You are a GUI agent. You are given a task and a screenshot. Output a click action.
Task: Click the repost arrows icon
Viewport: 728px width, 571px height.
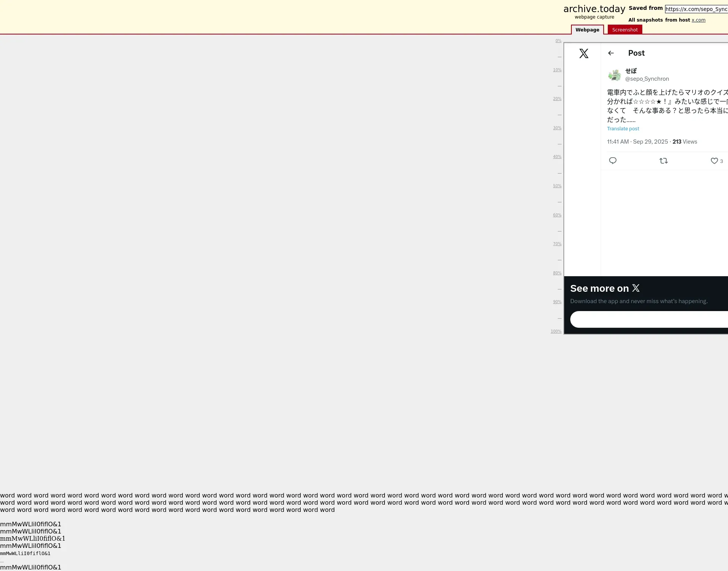663,161
